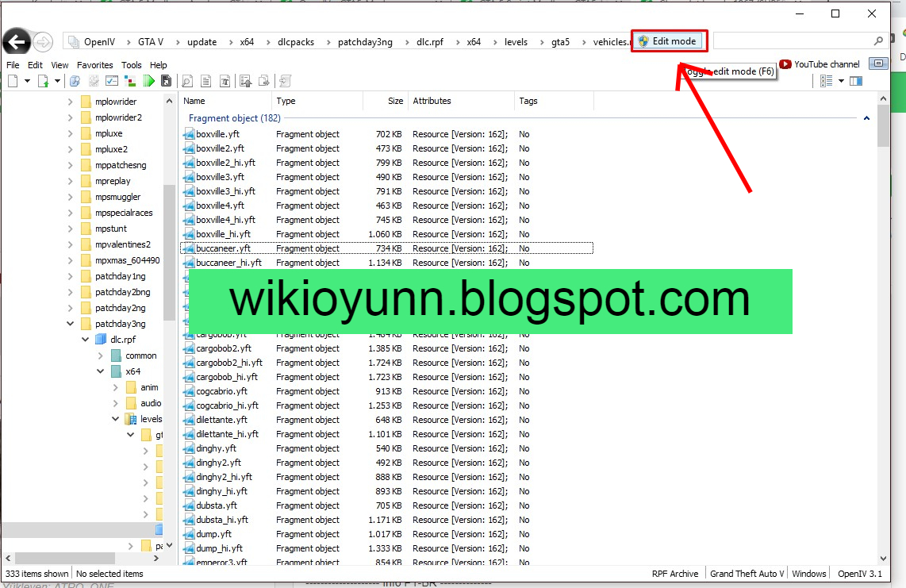This screenshot has width=906, height=588.
Task: Collapse the dlc.rpf tree node
Action: 85,340
